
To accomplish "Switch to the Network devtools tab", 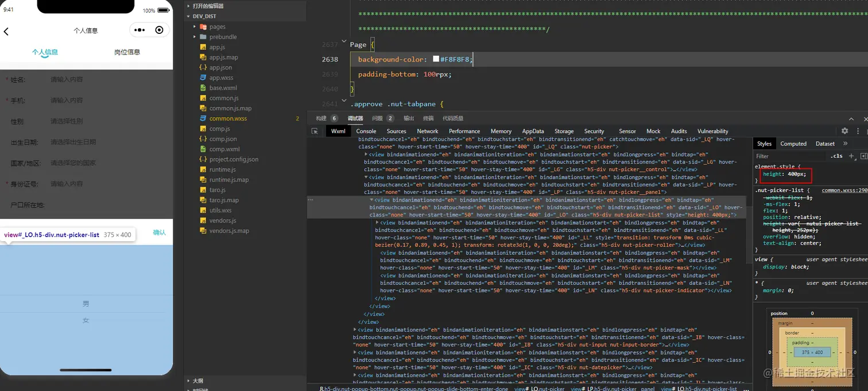I will pos(428,131).
